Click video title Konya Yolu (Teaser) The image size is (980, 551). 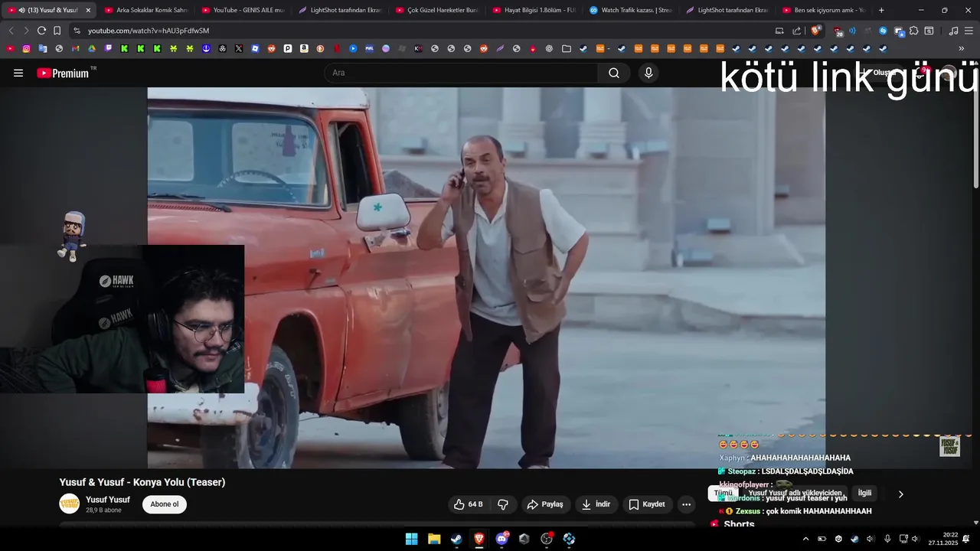tap(142, 482)
